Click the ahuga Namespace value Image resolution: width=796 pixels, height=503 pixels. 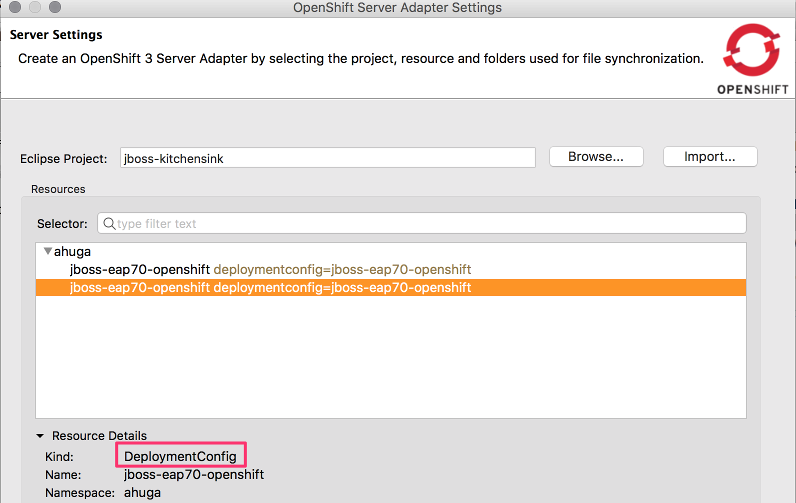click(142, 492)
